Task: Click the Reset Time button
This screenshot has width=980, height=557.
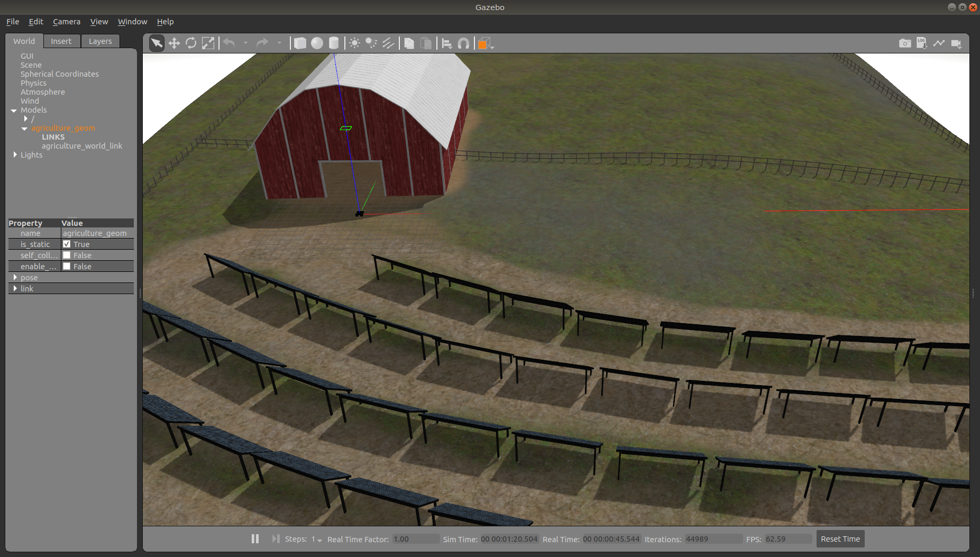Action: [840, 539]
